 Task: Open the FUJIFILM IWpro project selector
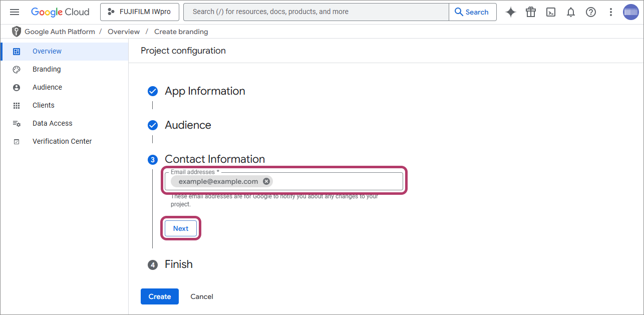(139, 12)
